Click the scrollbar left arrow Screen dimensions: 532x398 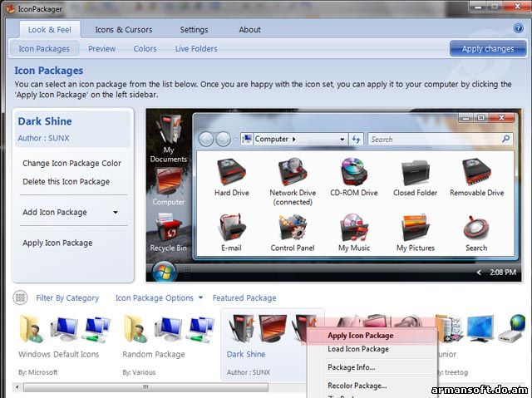point(17,386)
